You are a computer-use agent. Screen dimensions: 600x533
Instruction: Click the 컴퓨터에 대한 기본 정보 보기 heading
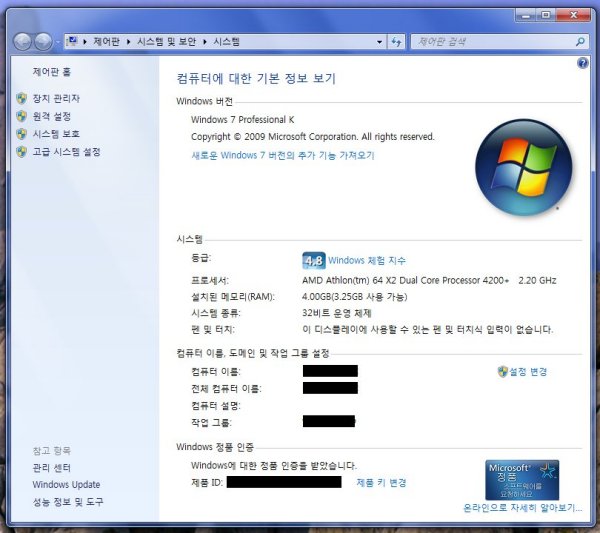pos(256,78)
